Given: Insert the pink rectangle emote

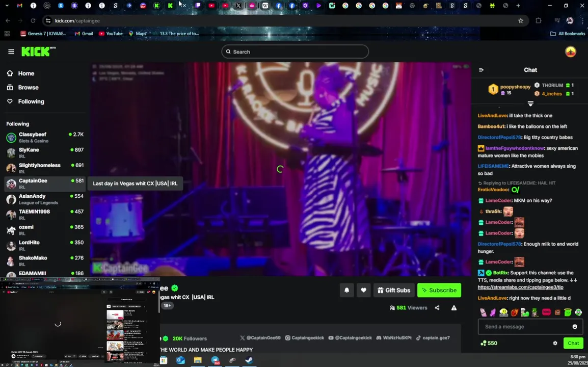Looking at the screenshot, I should [546, 312].
